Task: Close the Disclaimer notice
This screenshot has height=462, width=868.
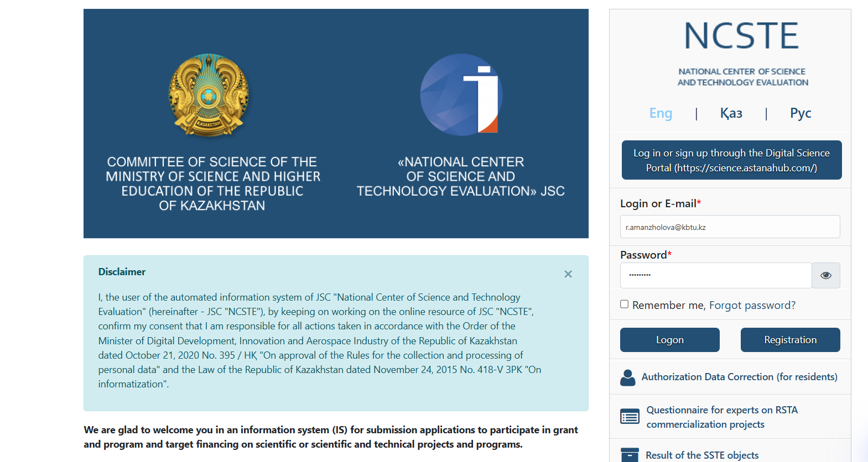Action: [x=568, y=274]
